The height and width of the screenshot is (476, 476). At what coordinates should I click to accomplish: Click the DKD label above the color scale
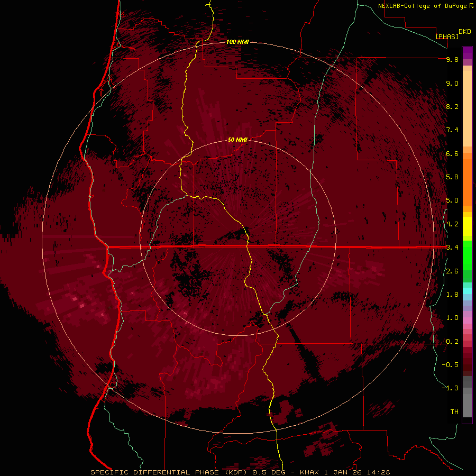(x=465, y=32)
